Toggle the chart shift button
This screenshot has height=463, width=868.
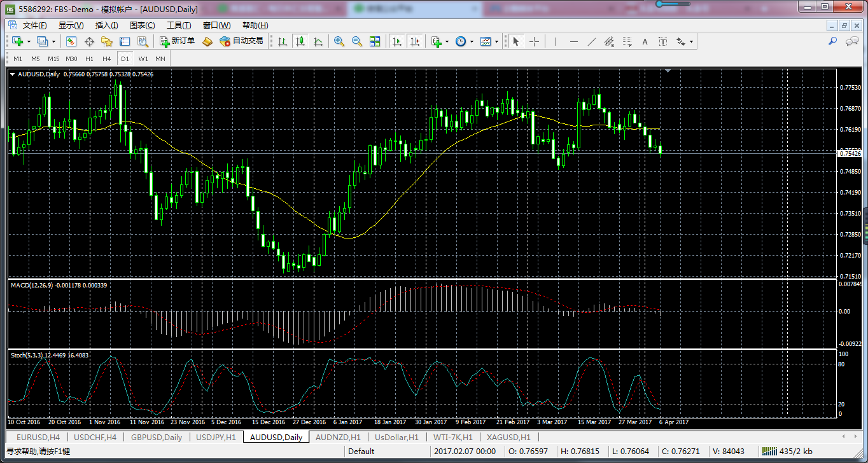coord(415,41)
